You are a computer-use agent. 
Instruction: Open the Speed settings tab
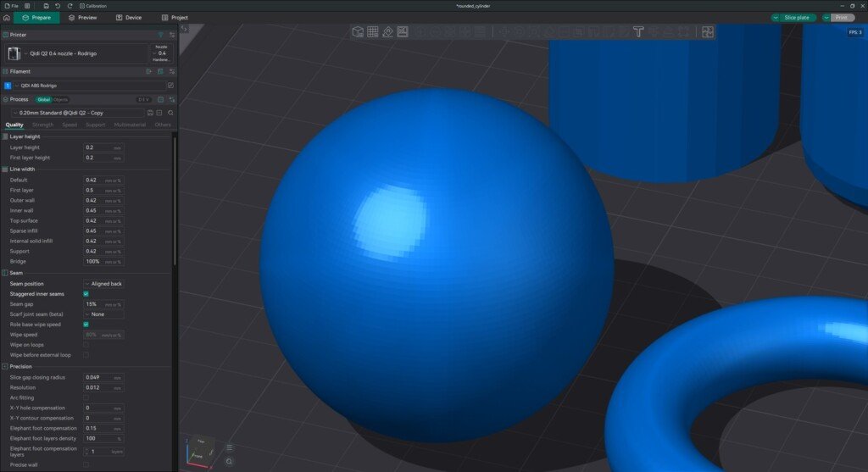70,125
